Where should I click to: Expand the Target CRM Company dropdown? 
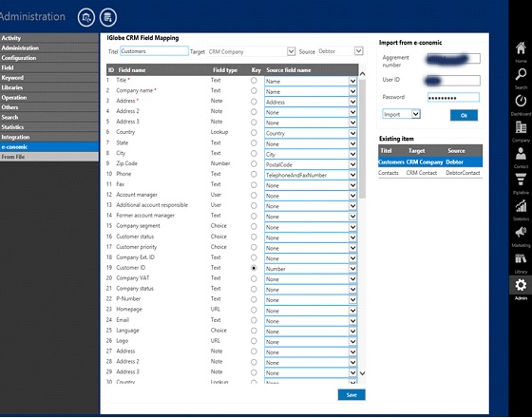[x=291, y=51]
